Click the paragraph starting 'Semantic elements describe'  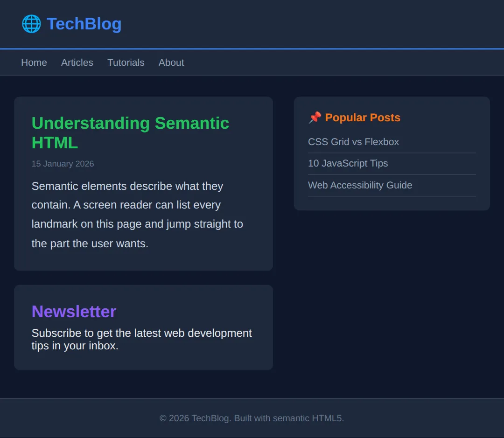[x=137, y=215]
